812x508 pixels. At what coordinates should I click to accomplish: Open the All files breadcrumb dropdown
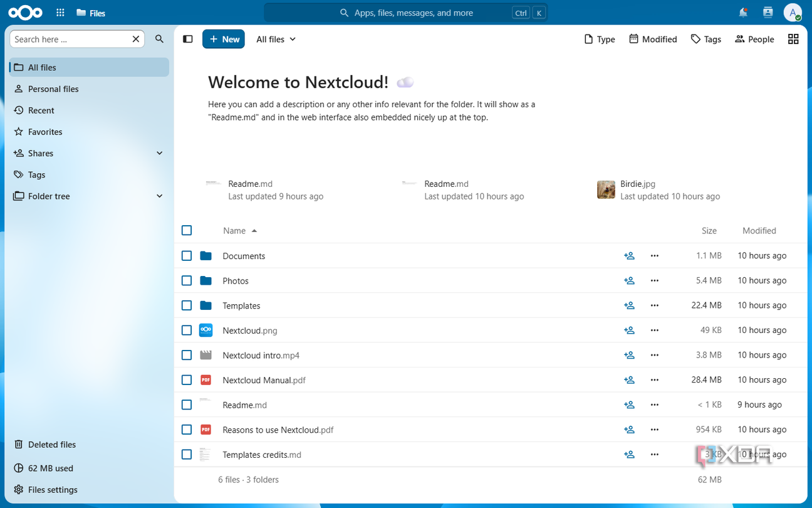(x=276, y=39)
